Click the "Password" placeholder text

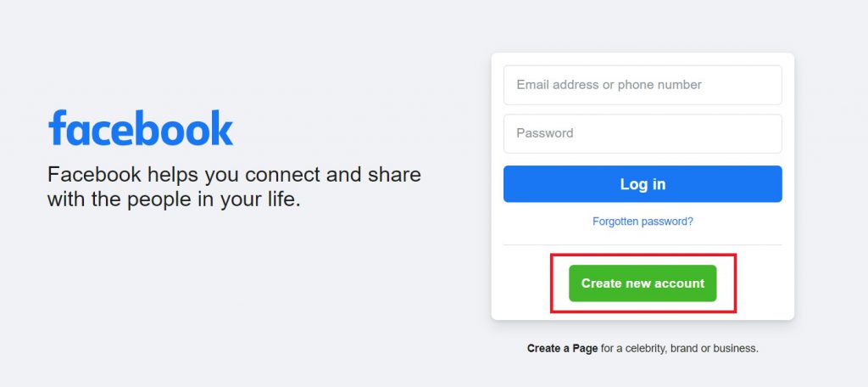pos(545,133)
